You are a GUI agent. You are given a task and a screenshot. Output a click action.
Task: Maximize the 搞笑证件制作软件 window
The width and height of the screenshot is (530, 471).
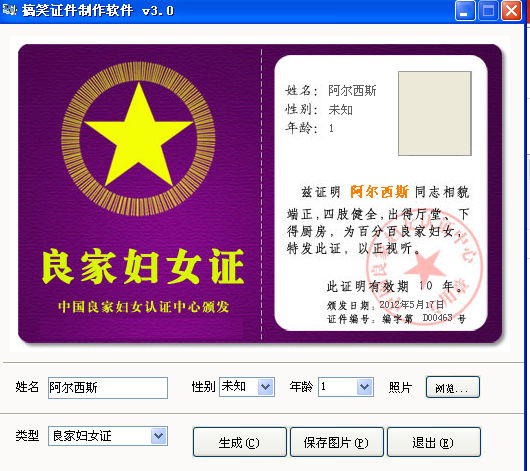click(x=488, y=11)
